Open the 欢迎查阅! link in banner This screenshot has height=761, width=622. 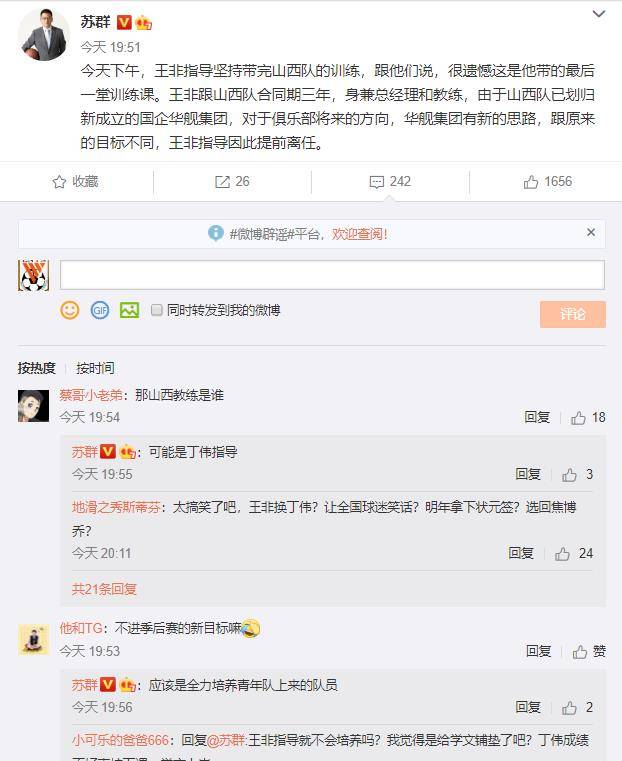360,234
